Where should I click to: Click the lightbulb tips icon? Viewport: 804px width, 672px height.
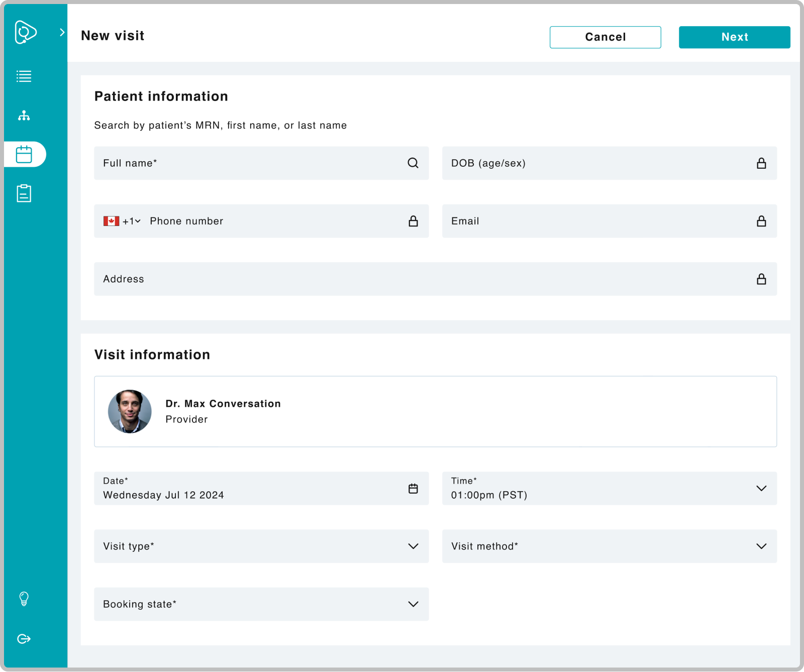pos(24,599)
